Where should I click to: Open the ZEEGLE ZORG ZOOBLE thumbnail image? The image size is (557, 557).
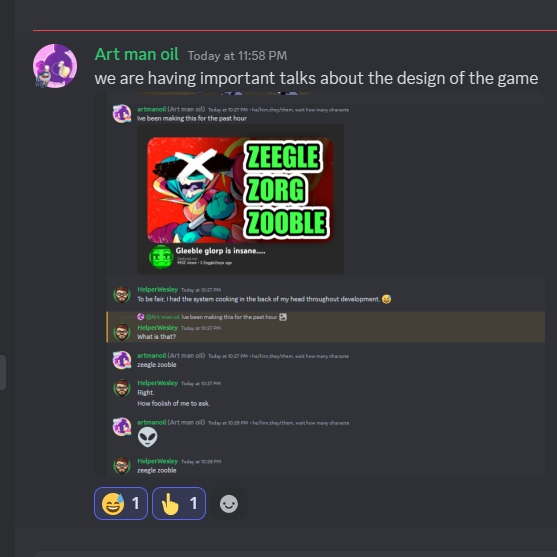pos(240,190)
